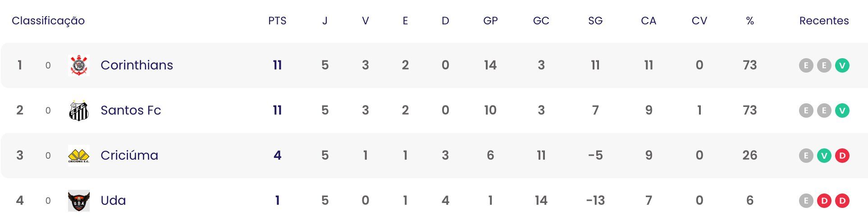The height and width of the screenshot is (221, 868).
Task: Click the Santos Fc club crest
Action: click(79, 110)
